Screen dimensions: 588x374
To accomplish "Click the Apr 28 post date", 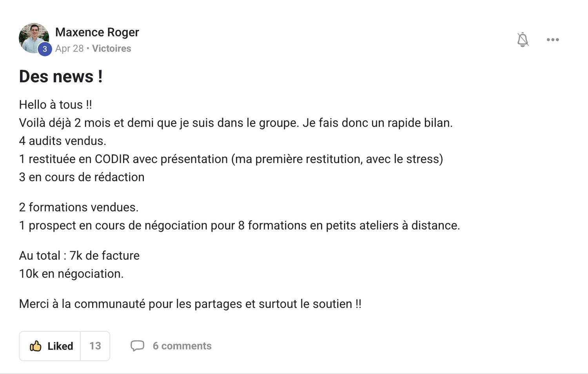I will point(69,49).
